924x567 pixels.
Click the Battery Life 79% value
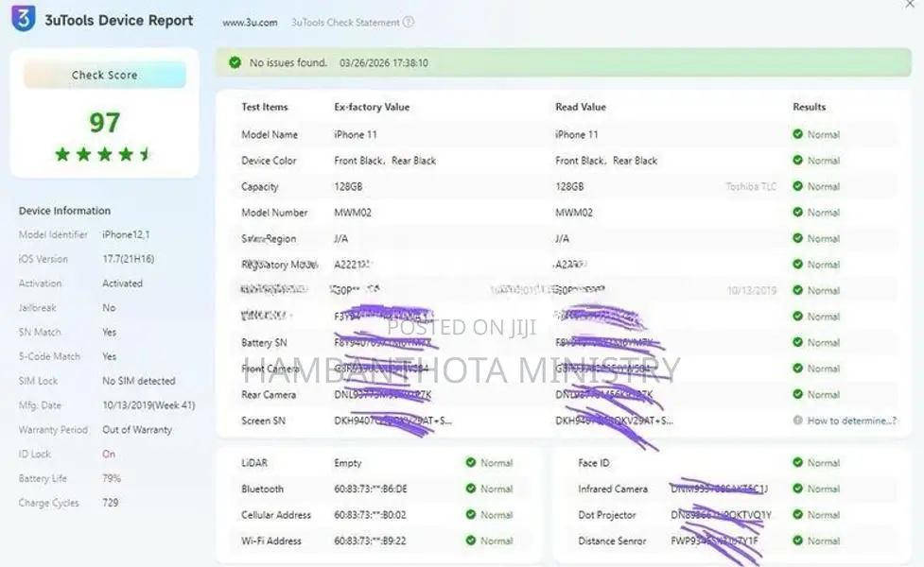coord(112,478)
